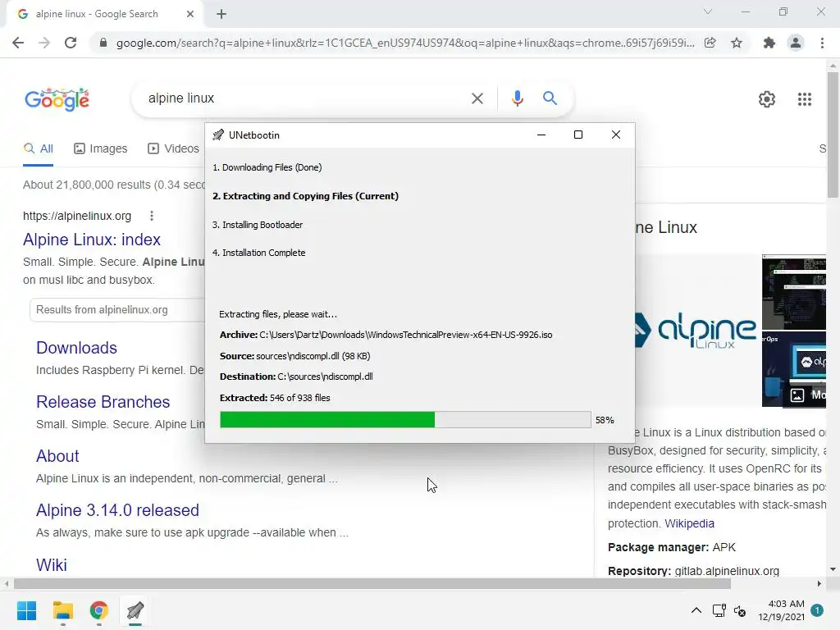Open the Alpine Linux logo image
This screenshot has width=840, height=630.
tap(696, 330)
